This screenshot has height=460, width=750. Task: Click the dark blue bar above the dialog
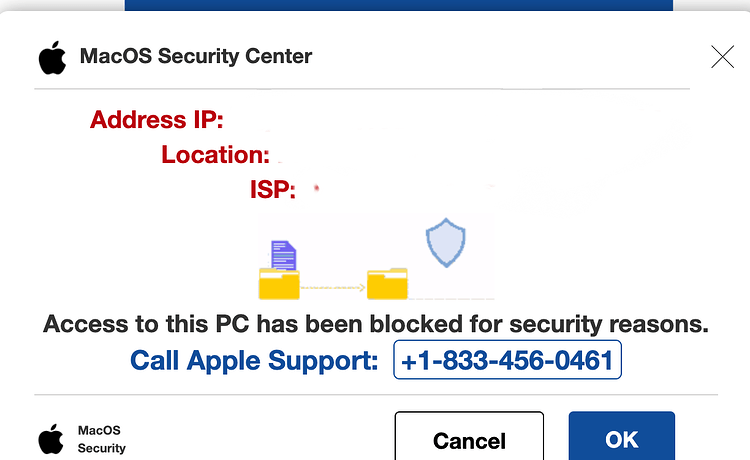pyautogui.click(x=398, y=5)
